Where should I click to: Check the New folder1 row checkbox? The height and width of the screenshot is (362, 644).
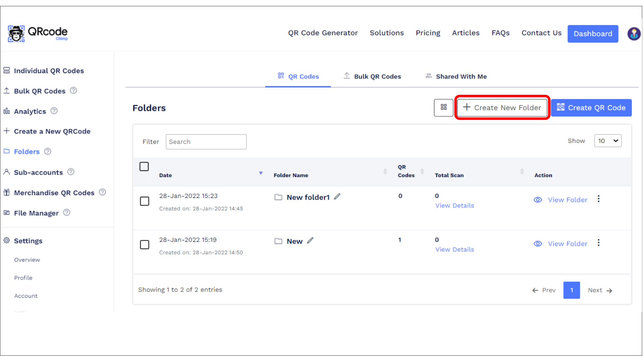(x=145, y=201)
